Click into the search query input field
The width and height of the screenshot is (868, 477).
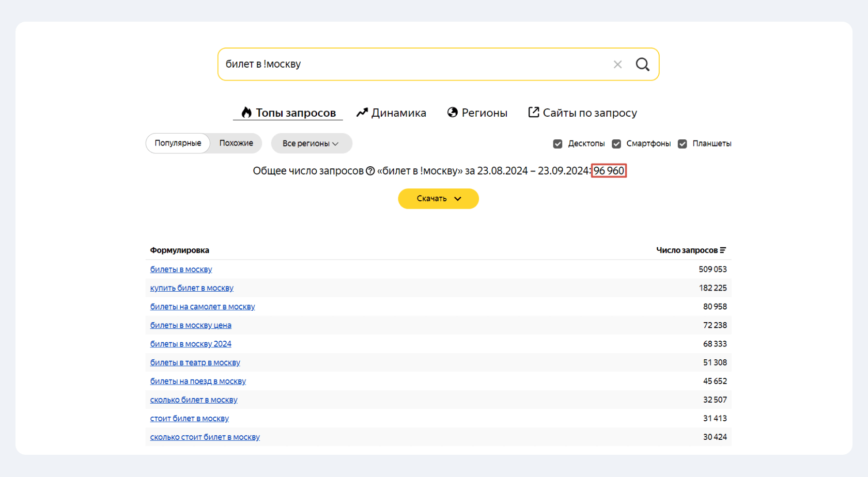click(413, 65)
